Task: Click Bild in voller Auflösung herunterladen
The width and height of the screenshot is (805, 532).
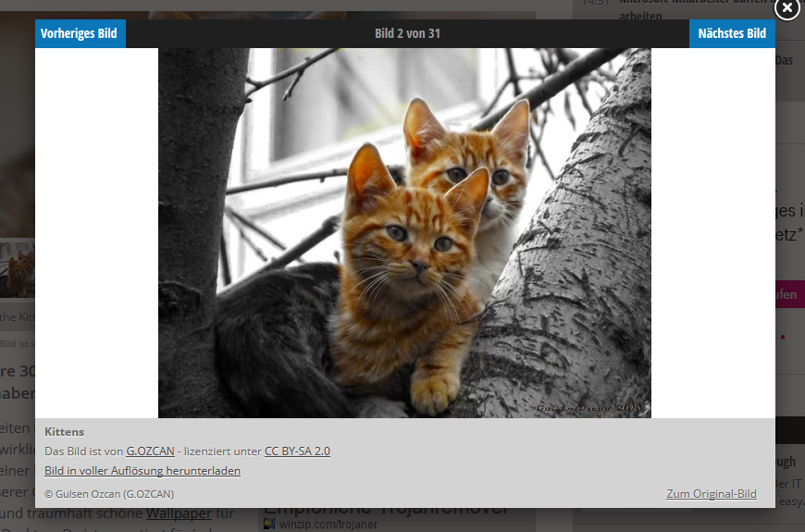Action: [142, 470]
